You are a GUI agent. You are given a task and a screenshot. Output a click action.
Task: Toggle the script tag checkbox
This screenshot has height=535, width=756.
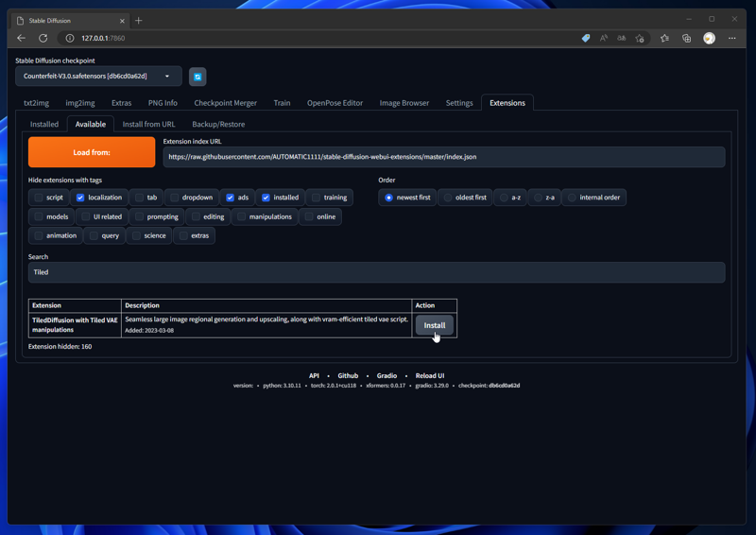[39, 198]
